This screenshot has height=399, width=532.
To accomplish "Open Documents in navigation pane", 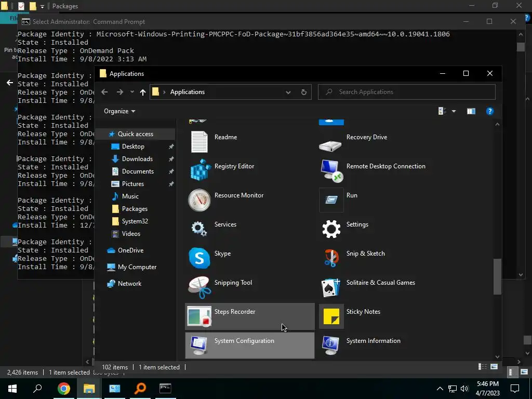I will [x=138, y=171].
